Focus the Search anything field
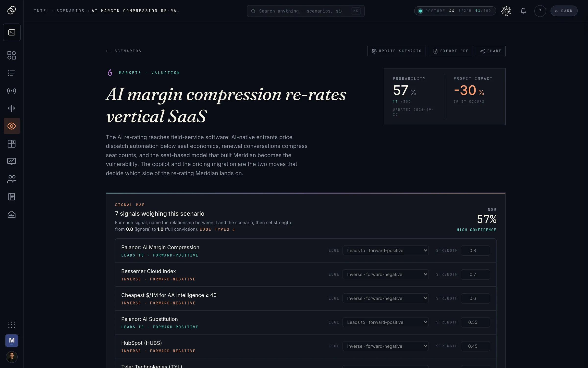This screenshot has width=588, height=368. 306,11
